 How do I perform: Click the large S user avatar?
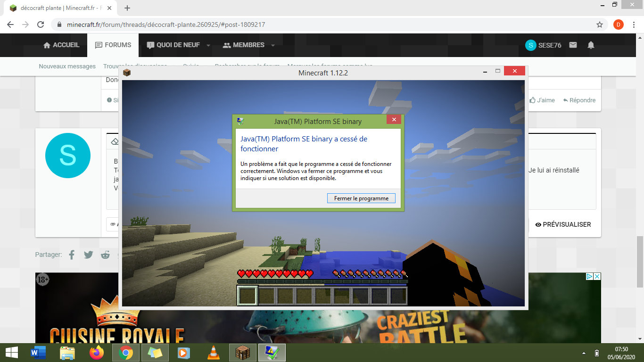tap(68, 156)
